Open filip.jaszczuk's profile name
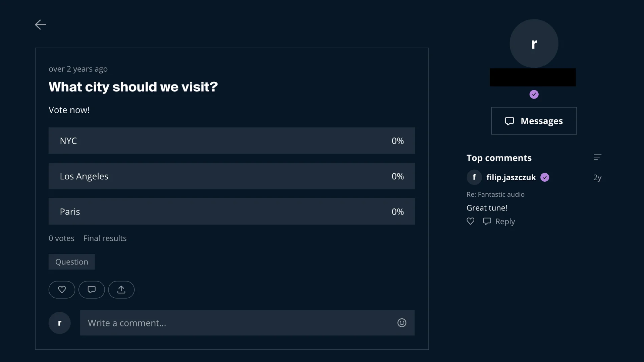The width and height of the screenshot is (644, 362). [511, 177]
